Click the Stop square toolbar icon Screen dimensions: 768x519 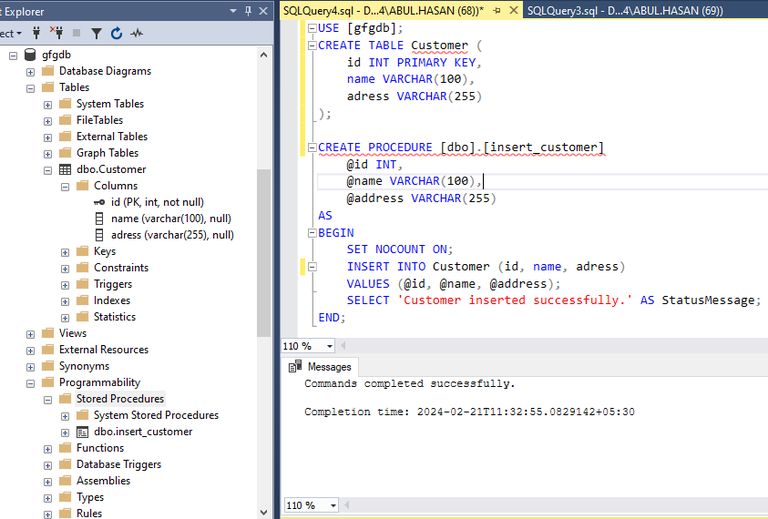coord(76,33)
